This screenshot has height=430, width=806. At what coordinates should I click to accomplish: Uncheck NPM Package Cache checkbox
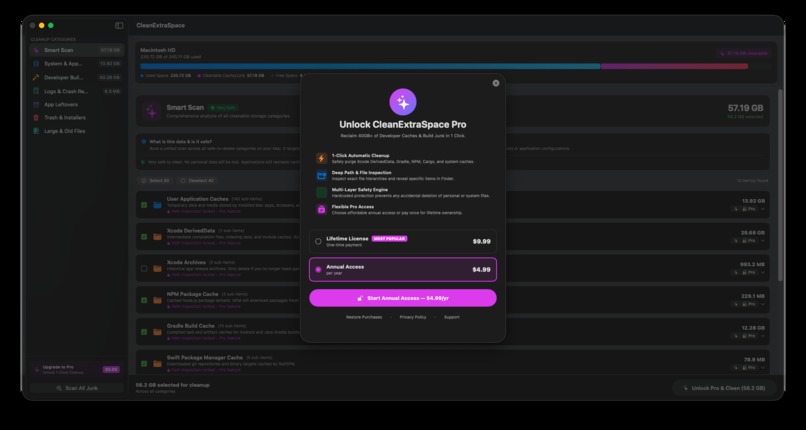pyautogui.click(x=144, y=300)
